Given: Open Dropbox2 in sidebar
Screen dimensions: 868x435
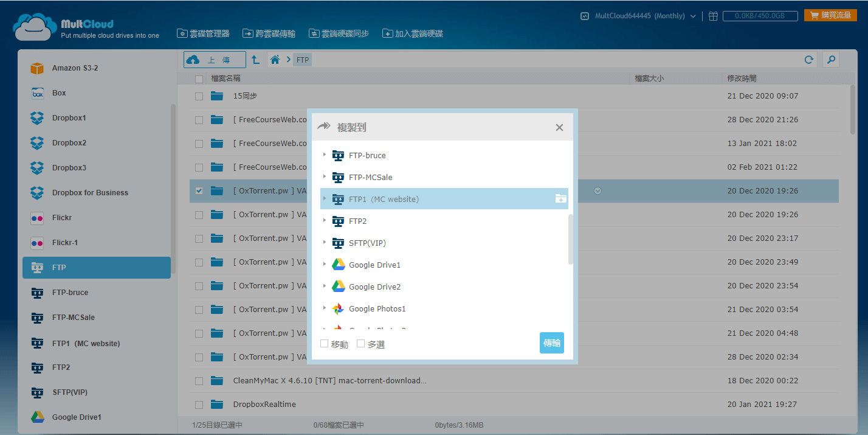Looking at the screenshot, I should click(97, 143).
